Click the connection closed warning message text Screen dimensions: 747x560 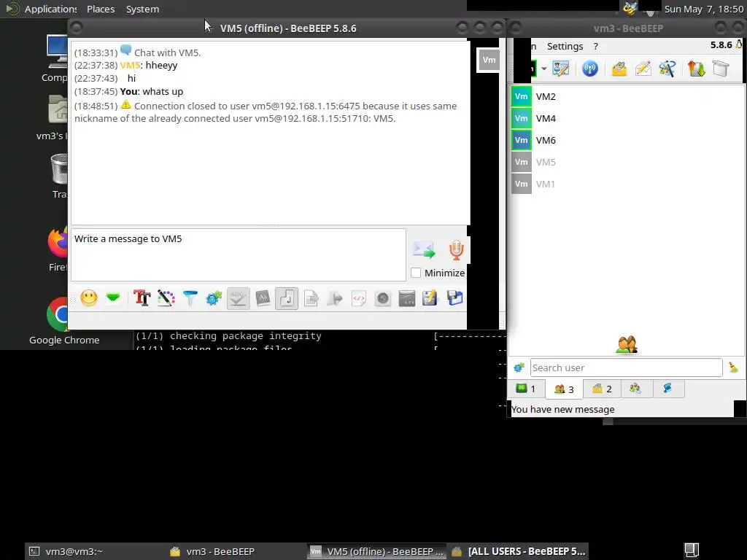click(266, 112)
